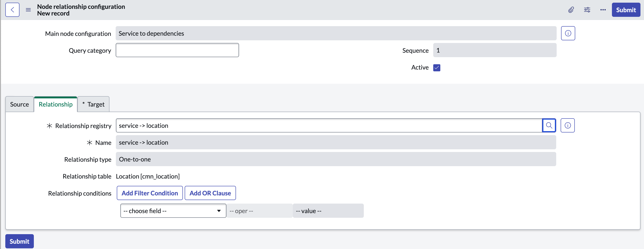Screen dimensions: 644x249
Task: Open the choose field dropdown
Action: pos(173,211)
